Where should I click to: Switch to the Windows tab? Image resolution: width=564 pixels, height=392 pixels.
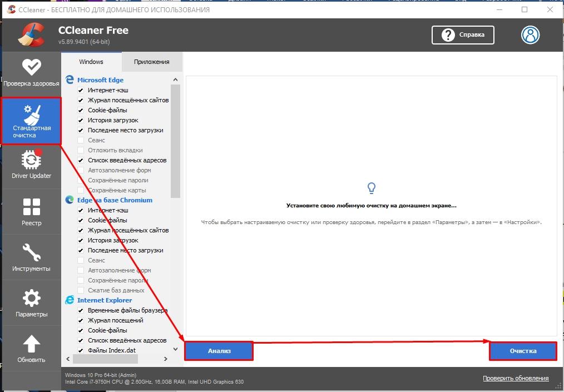pyautogui.click(x=91, y=62)
